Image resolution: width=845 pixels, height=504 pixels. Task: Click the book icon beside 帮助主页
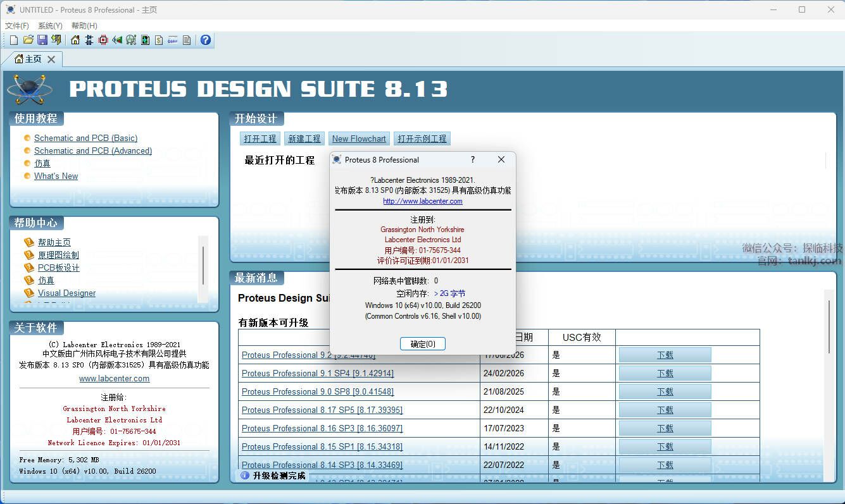[x=29, y=242]
